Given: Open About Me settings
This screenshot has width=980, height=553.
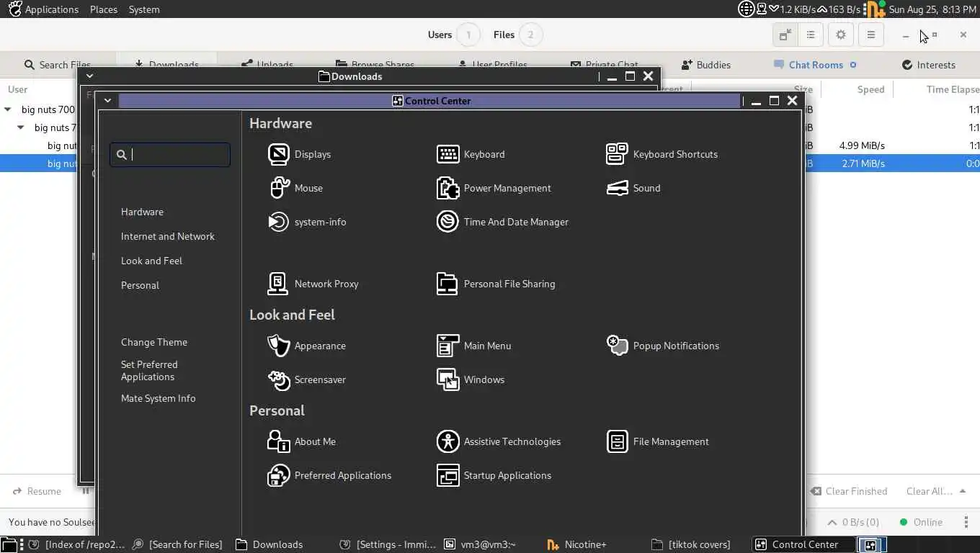Looking at the screenshot, I should pyautogui.click(x=301, y=441).
